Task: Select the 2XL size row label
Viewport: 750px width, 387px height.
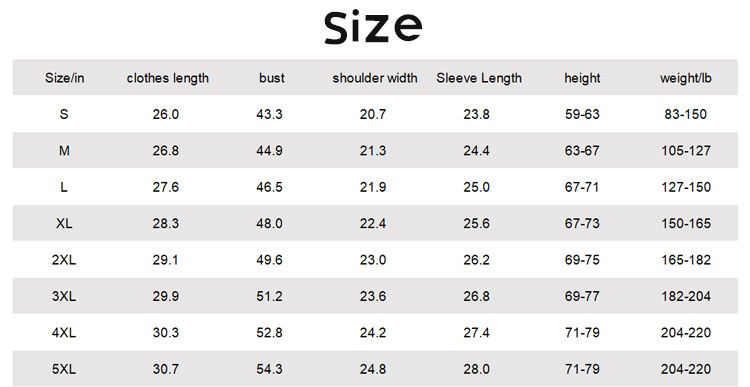Action: click(x=64, y=260)
